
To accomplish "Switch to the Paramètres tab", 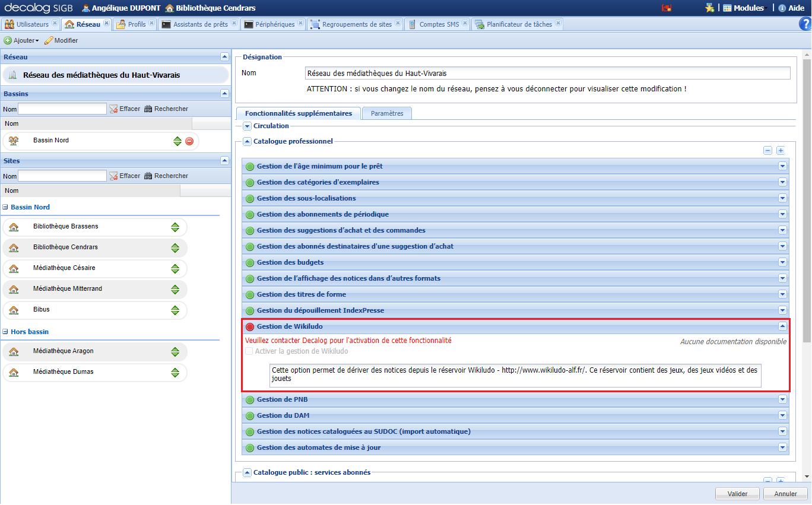I will coord(387,113).
